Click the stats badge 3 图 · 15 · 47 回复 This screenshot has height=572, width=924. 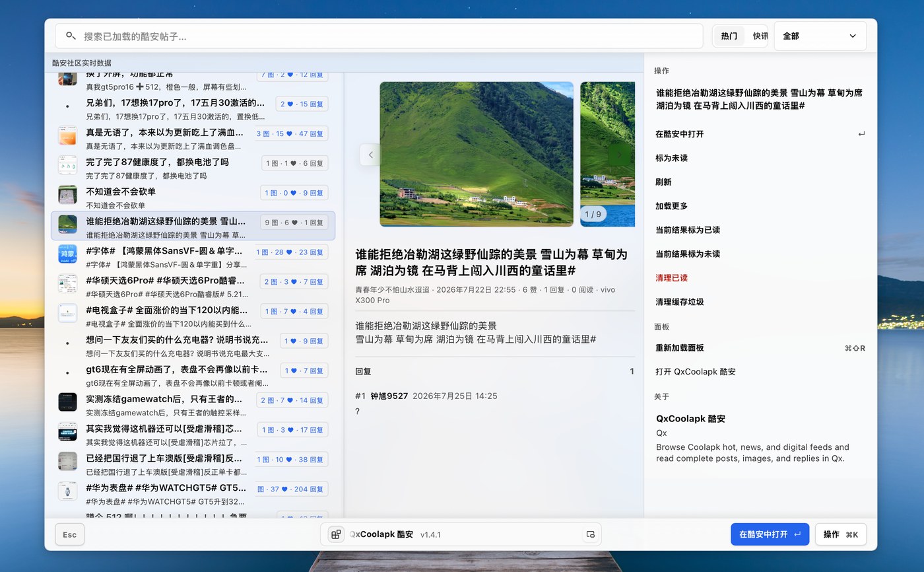pos(292,133)
